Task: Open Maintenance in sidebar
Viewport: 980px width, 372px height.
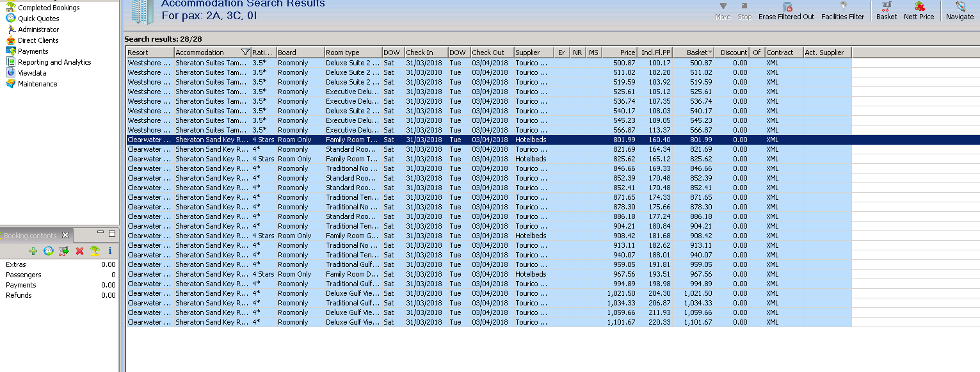Action: point(37,84)
